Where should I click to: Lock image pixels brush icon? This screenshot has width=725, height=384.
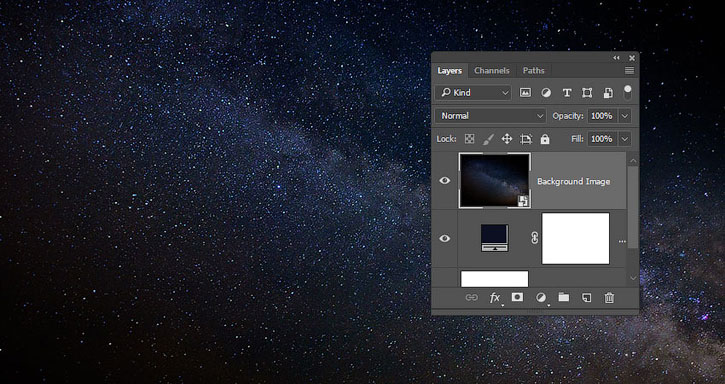488,139
